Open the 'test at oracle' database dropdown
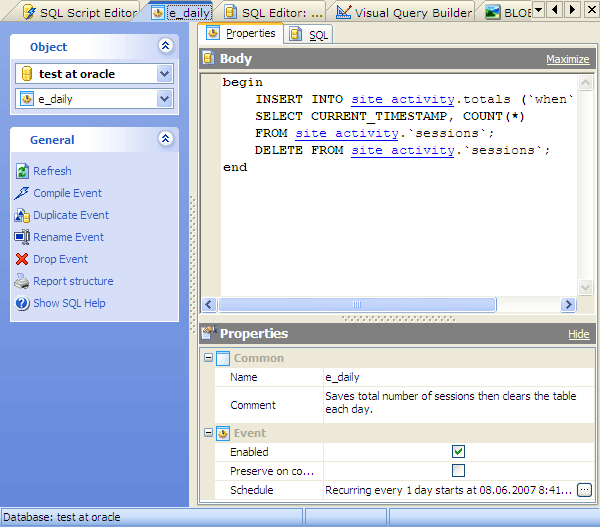This screenshot has height=527, width=600. coord(165,74)
